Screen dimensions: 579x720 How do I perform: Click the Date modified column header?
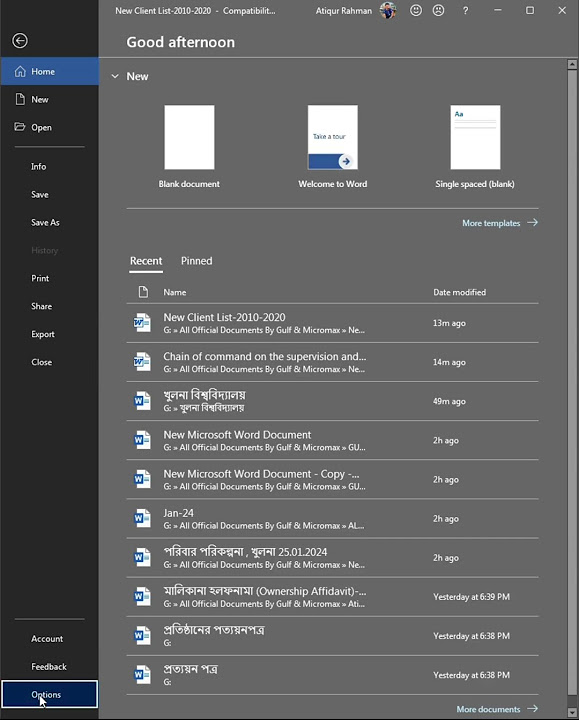459,292
